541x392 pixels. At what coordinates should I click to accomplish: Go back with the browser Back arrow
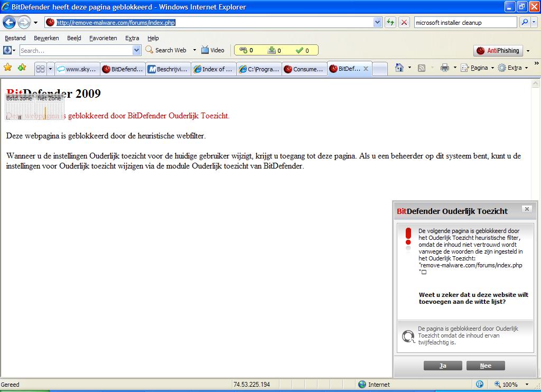click(10, 23)
